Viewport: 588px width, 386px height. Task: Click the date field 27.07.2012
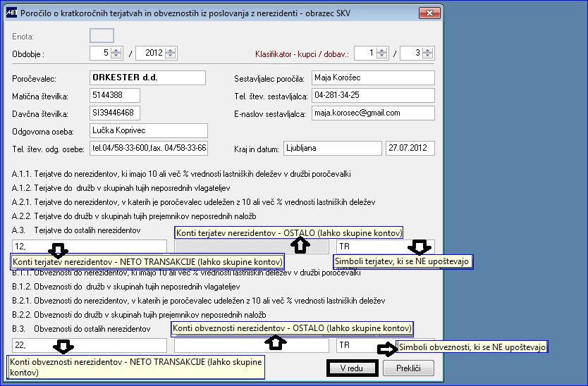[410, 149]
